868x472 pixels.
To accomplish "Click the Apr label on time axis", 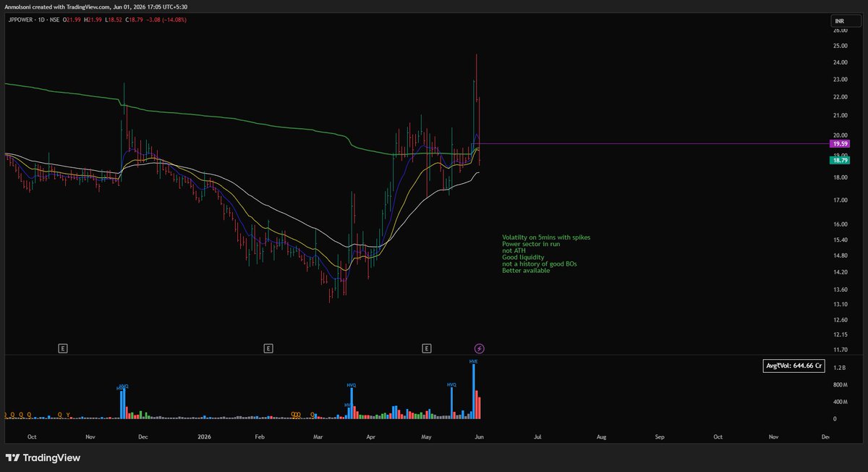I will click(x=371, y=437).
